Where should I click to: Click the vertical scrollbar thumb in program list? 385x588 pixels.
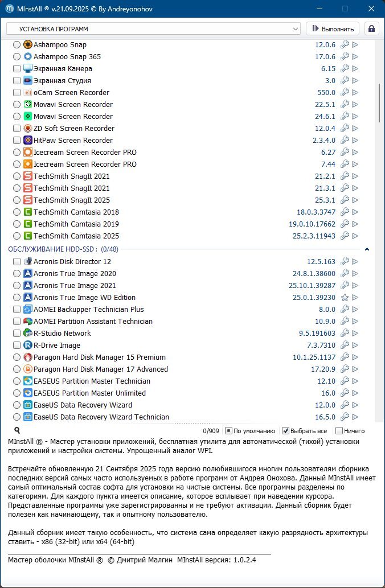[379, 102]
